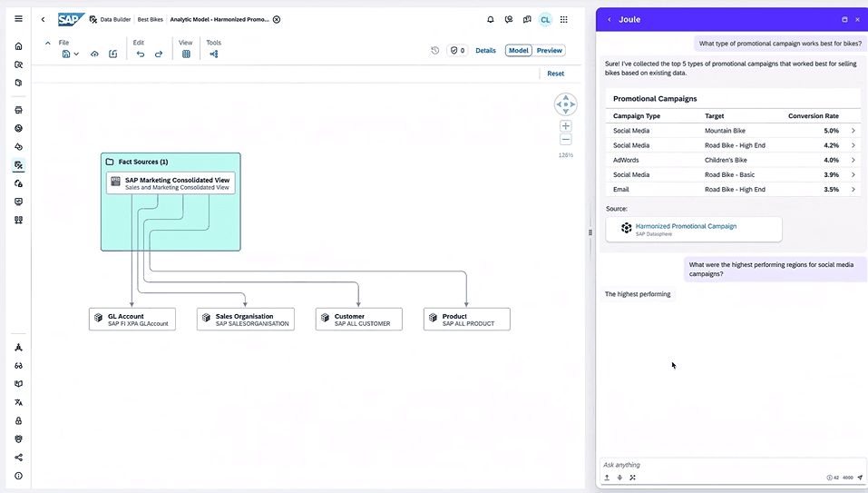Click the notifications bell icon
The width and height of the screenshot is (868, 493).
point(491,19)
